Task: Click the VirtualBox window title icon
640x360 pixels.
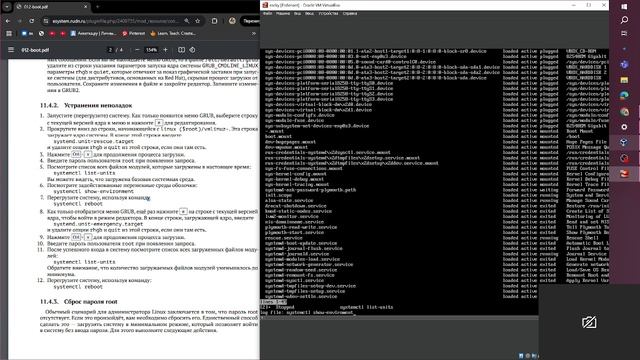Action: coord(265,5)
